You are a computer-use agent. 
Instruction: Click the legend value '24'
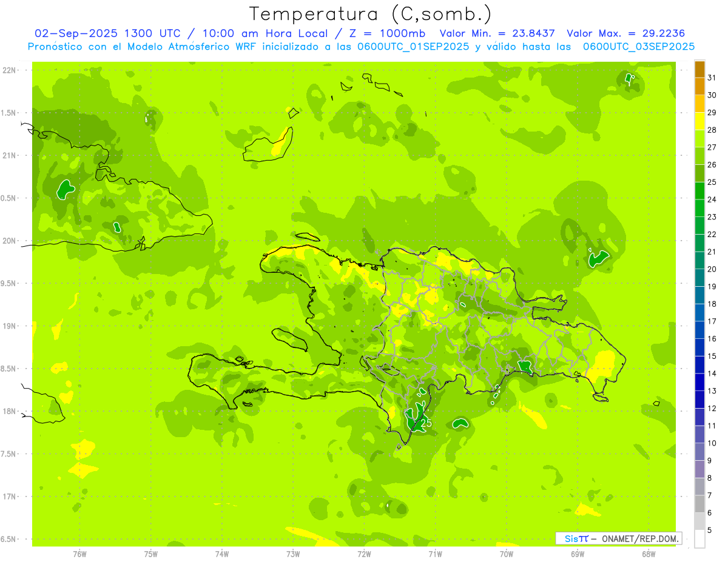tap(712, 199)
